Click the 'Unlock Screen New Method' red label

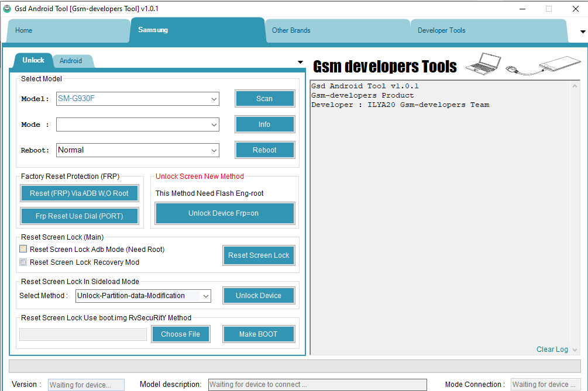200,177
